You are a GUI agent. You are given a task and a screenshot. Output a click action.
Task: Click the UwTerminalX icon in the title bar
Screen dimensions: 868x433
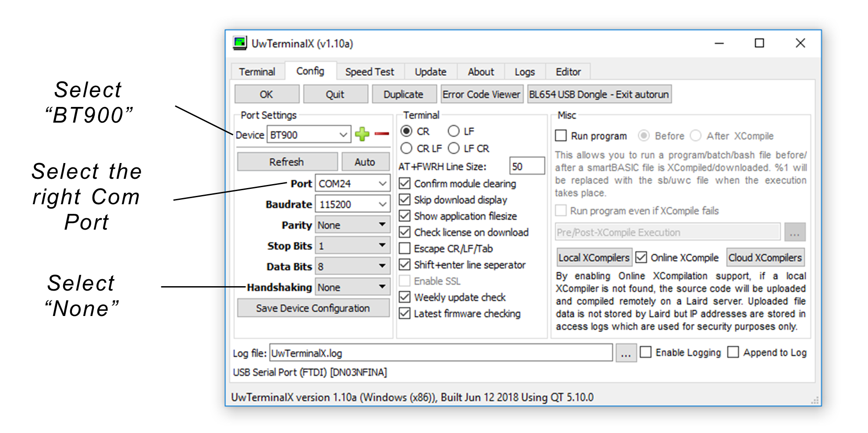click(240, 43)
